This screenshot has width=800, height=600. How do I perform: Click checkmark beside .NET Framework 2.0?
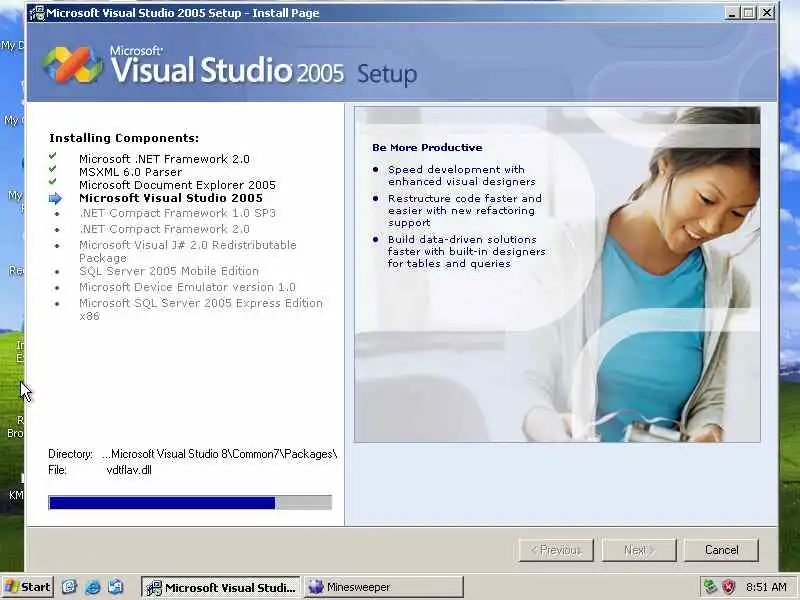(53, 156)
